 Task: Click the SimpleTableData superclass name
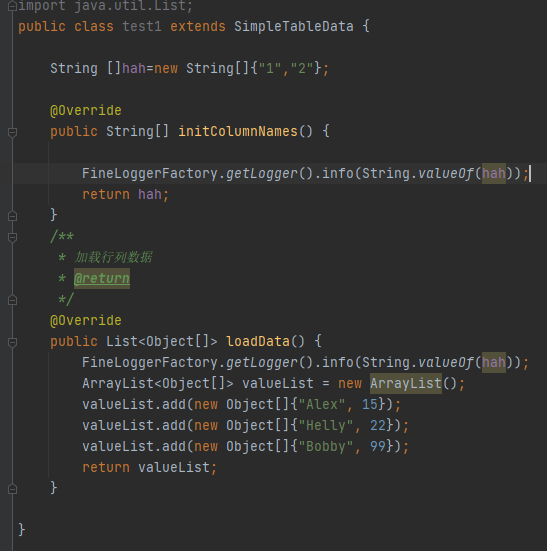[x=294, y=27]
